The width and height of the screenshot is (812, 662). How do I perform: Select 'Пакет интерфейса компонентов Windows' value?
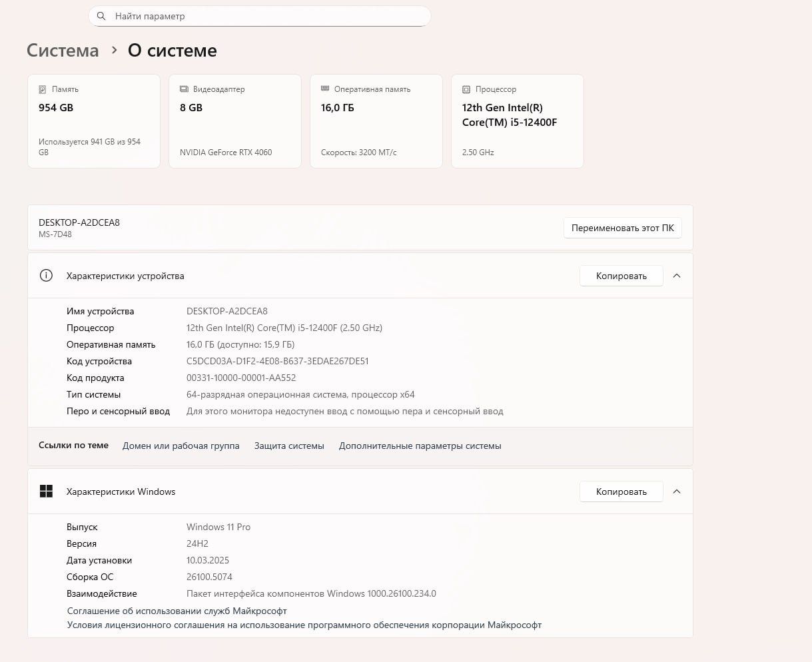tap(311, 593)
